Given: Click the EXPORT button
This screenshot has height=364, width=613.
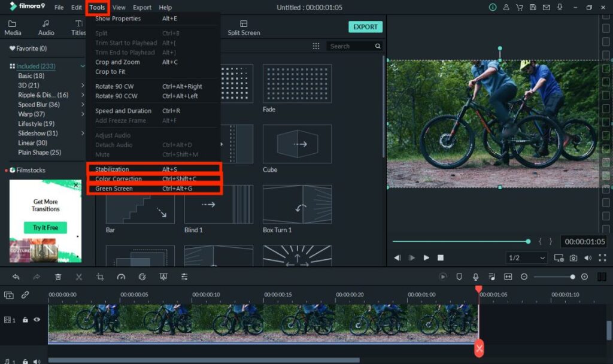Looking at the screenshot, I should point(365,27).
